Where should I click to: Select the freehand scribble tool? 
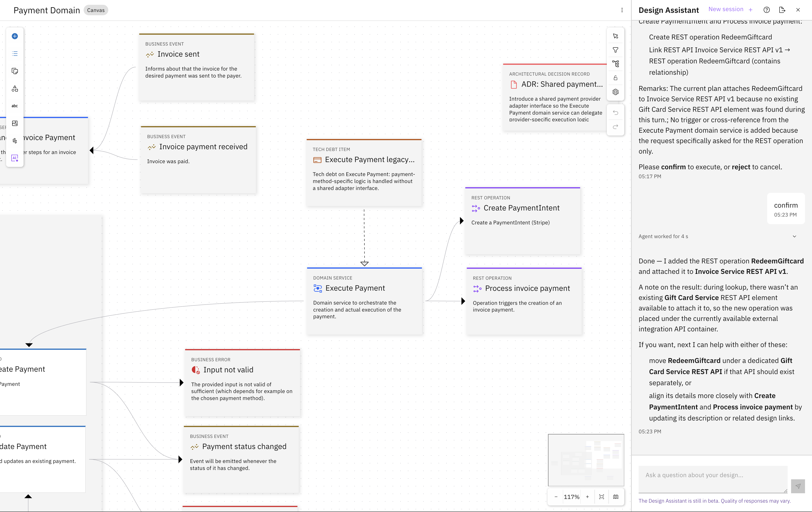coord(15,141)
